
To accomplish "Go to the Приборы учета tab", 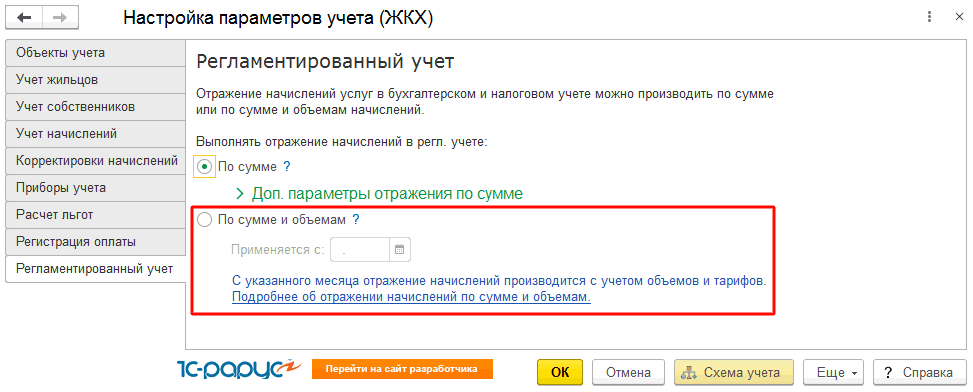I will click(x=95, y=187).
